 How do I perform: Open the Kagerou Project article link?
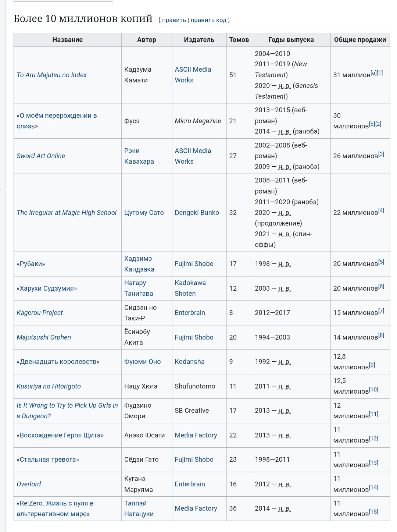40,313
